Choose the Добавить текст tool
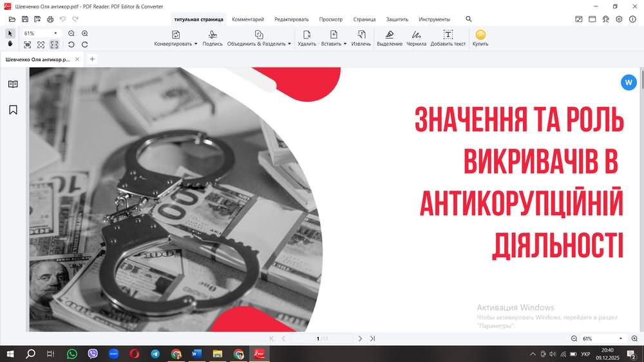 click(x=448, y=38)
